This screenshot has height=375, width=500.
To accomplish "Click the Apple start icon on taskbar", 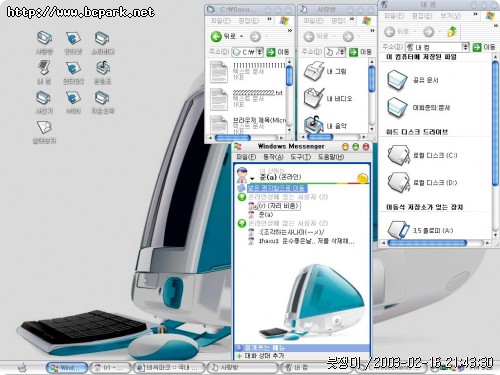I will [23, 368].
